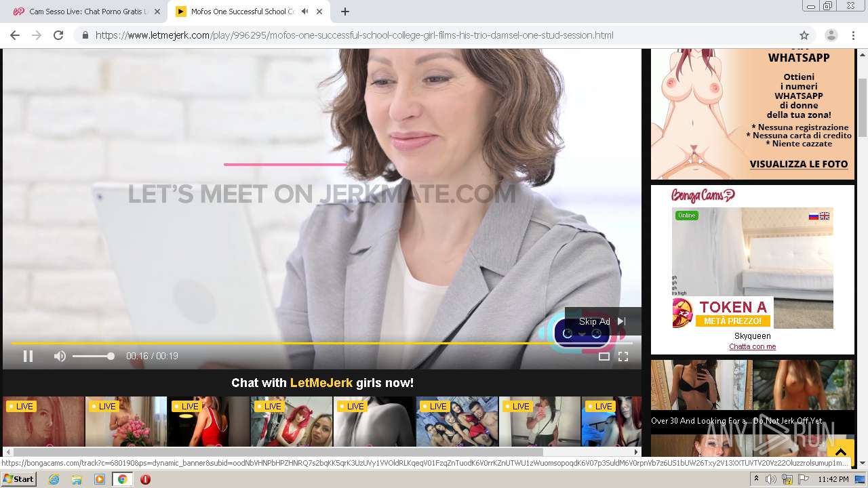This screenshot has width=868, height=488.
Task: Click the Skip Ad button
Action: click(x=602, y=321)
